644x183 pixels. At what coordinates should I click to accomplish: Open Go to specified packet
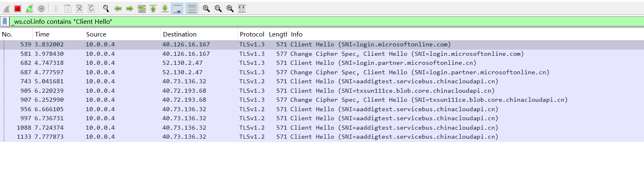142,9
